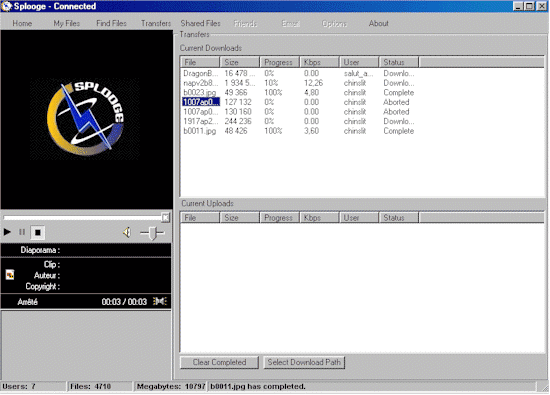Click the Files: 4710 status bar entry
550x395 pixels.
pos(100,387)
